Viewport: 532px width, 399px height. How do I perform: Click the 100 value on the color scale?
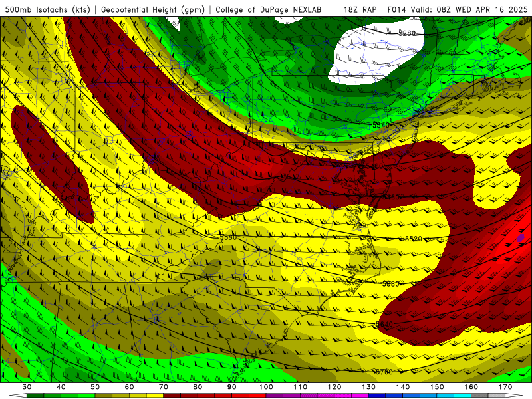(x=267, y=387)
